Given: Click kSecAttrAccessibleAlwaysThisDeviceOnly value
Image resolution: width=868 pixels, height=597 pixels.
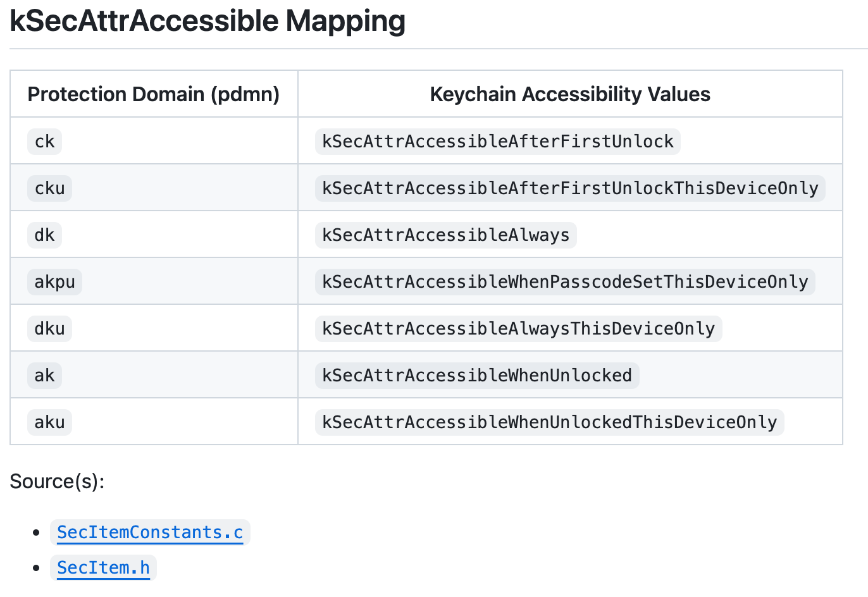Looking at the screenshot, I should coord(519,328).
